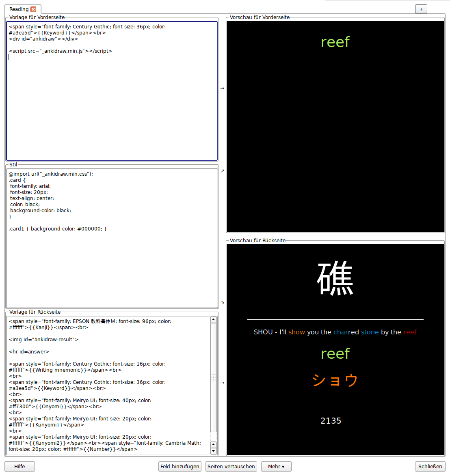Click the green 'reef' keyword in back preview
Screen dimensions: 450x476
coord(335,354)
